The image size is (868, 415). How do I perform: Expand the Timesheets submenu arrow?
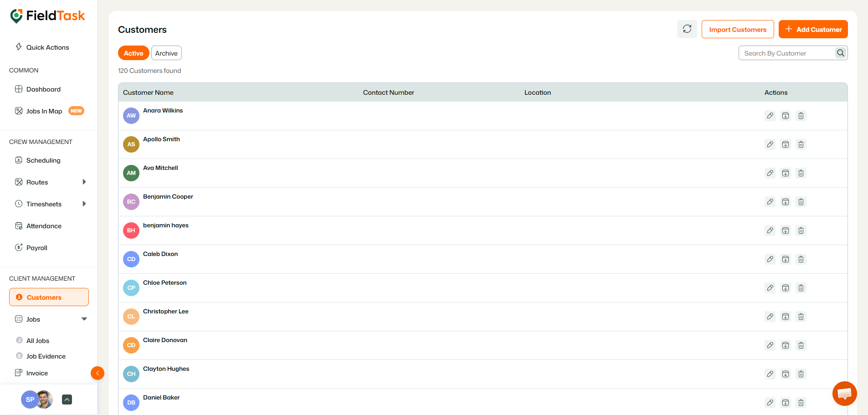[x=84, y=204]
